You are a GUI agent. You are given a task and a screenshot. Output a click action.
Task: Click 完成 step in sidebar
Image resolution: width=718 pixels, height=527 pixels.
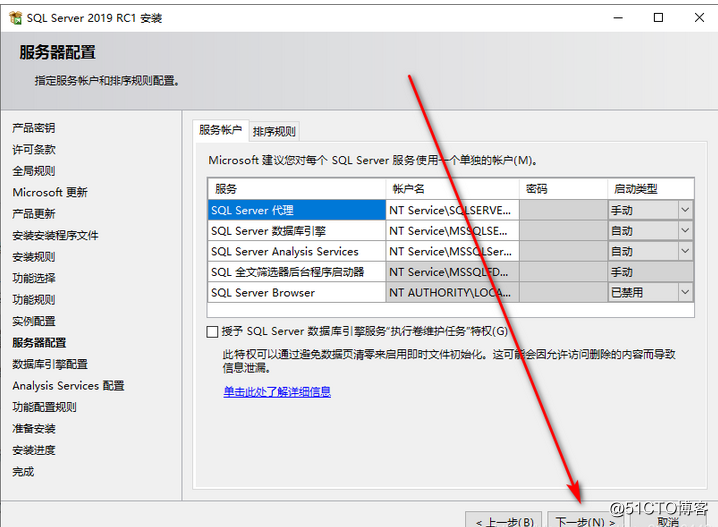pyautogui.click(x=23, y=472)
